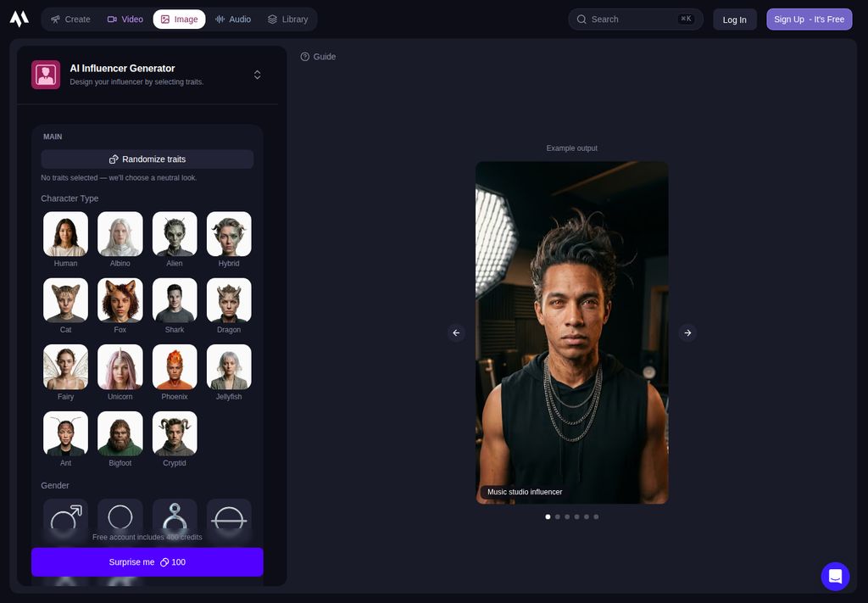
Task: Click the Example output label
Action: pos(572,148)
